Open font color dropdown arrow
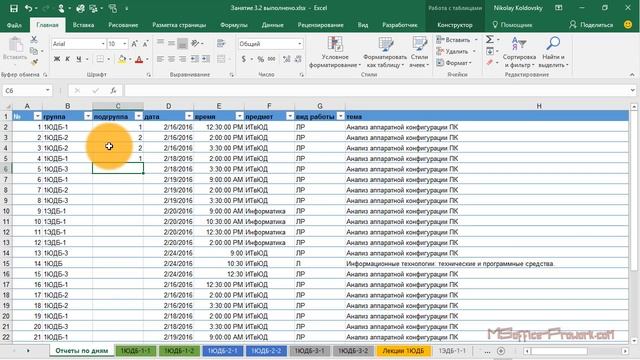The height and width of the screenshot is (360, 640). coord(147,60)
